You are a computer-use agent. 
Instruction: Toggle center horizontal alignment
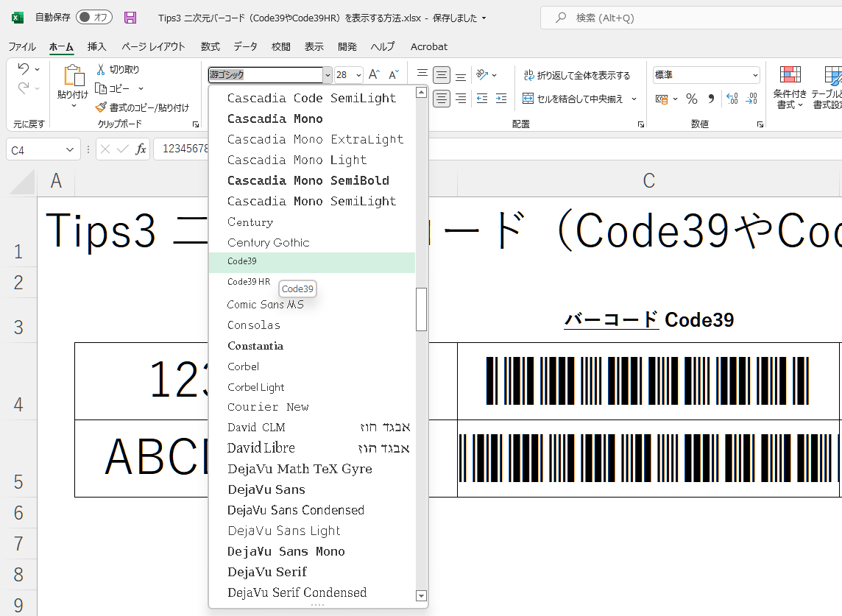(442, 99)
